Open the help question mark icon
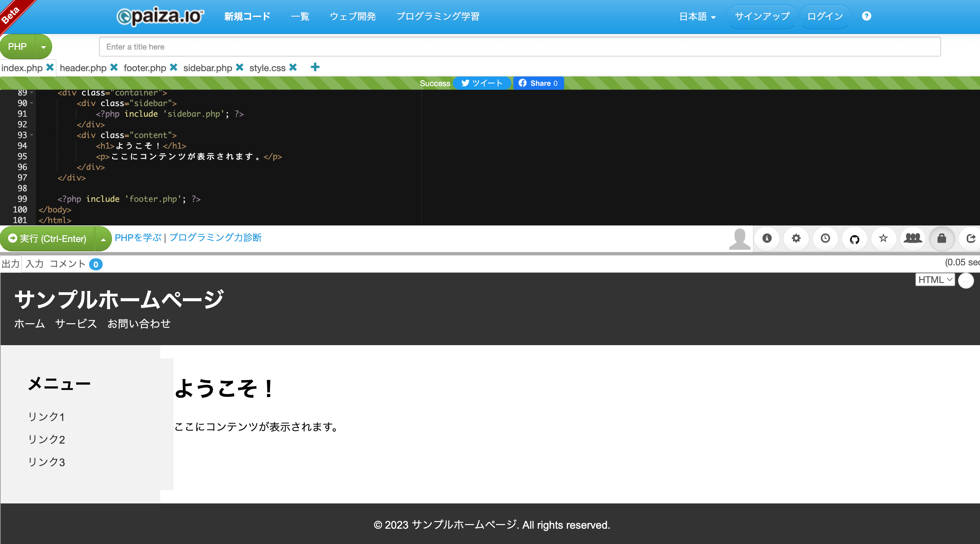 (866, 16)
